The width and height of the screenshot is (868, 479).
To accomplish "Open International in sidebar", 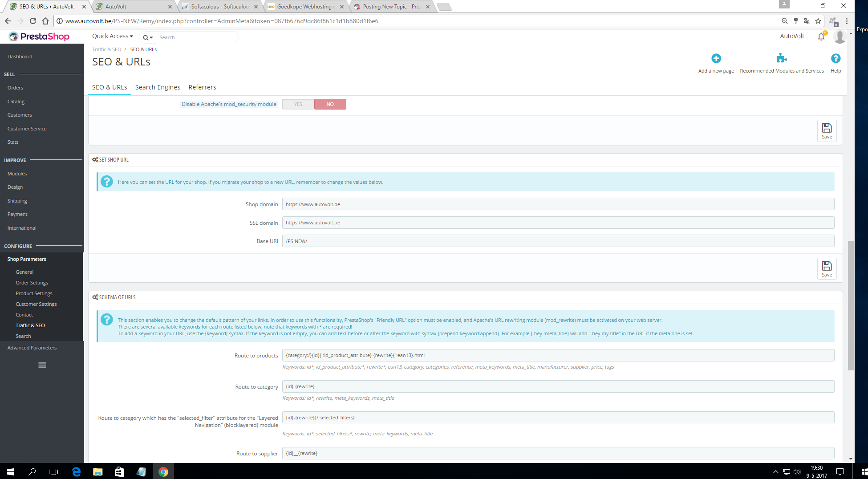I will coord(22,228).
